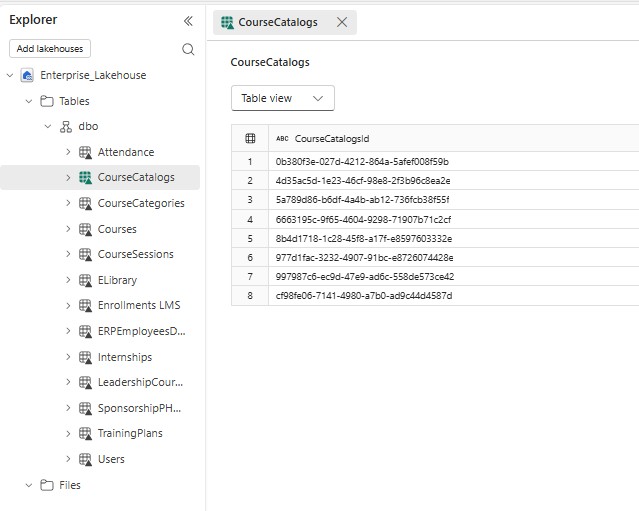Click the CourseSessions table icon
Screen dimensions: 639x511
pyautogui.click(x=85, y=254)
